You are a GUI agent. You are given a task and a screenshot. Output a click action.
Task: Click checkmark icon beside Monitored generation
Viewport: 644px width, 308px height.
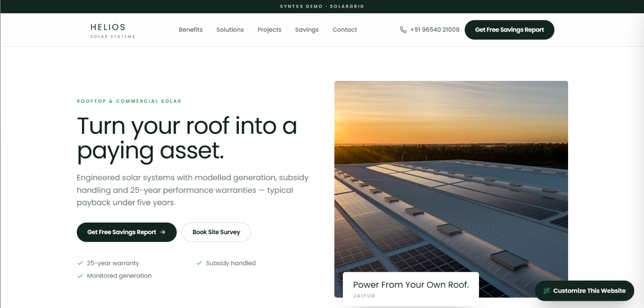click(80, 276)
